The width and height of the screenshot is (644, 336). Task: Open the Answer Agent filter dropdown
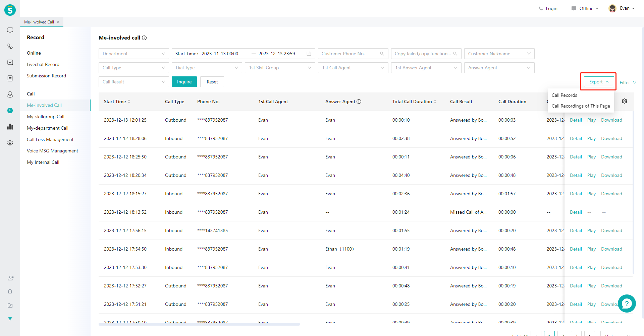499,68
